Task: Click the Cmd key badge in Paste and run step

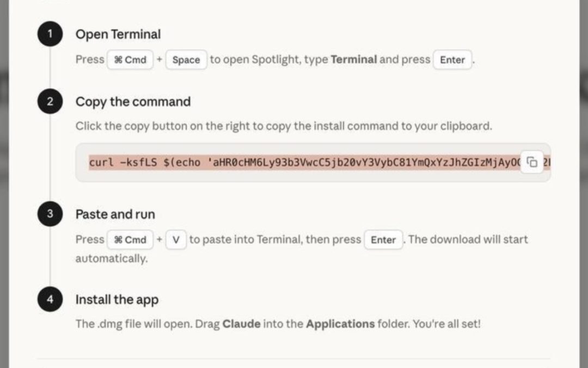Action: point(130,239)
